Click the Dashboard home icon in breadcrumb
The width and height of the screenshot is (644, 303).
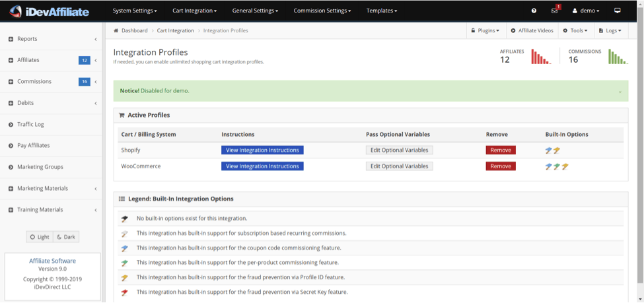pyautogui.click(x=116, y=31)
